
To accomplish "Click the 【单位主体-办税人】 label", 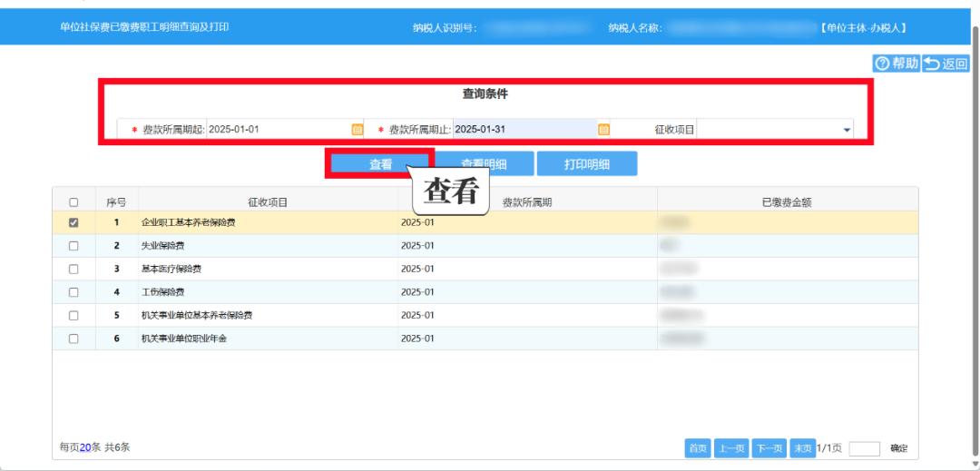I will [863, 28].
